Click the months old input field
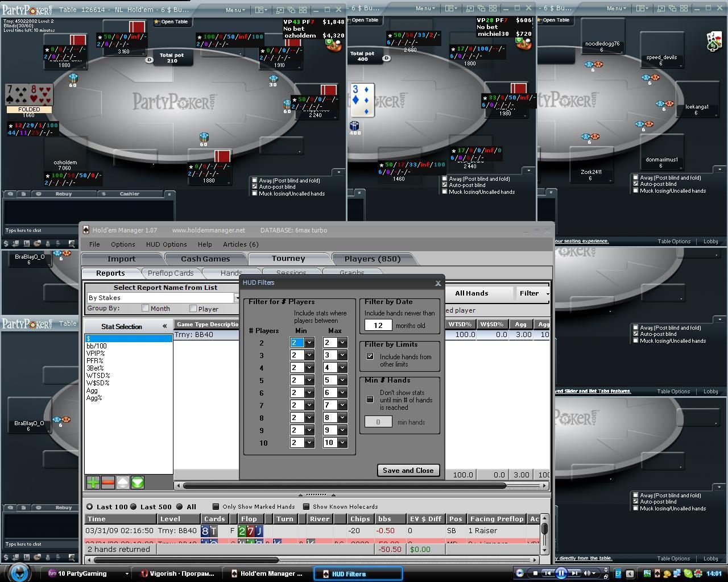Viewport: 728px width, 582px height. (x=378, y=325)
